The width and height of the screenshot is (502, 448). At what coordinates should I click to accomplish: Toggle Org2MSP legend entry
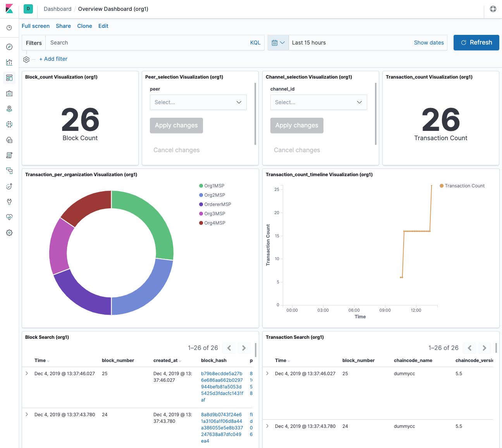[x=212, y=195]
